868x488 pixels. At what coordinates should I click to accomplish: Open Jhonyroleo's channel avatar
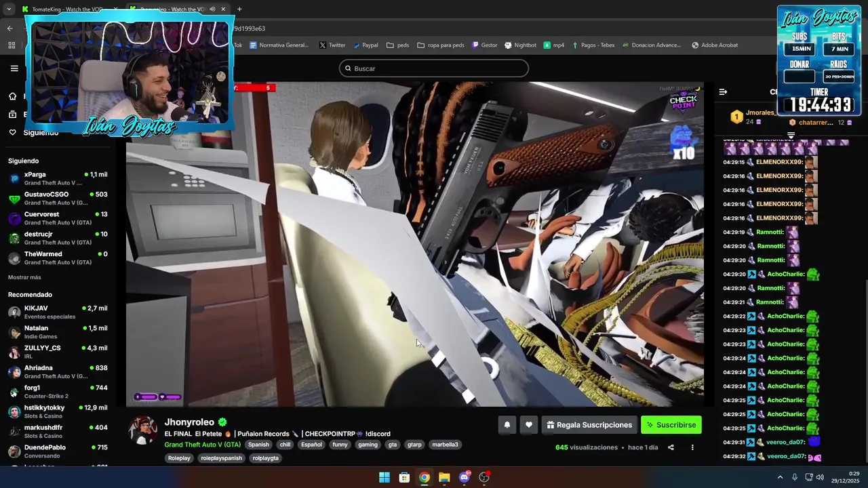(143, 430)
